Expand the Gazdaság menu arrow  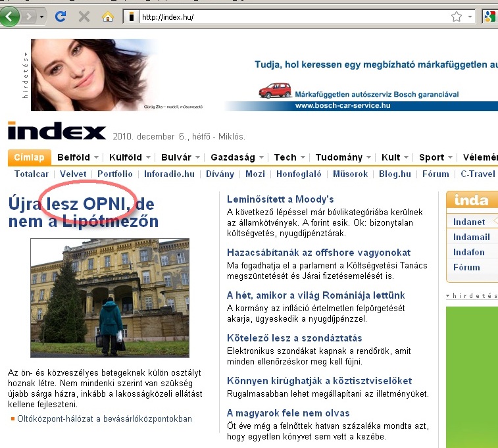tap(261, 158)
